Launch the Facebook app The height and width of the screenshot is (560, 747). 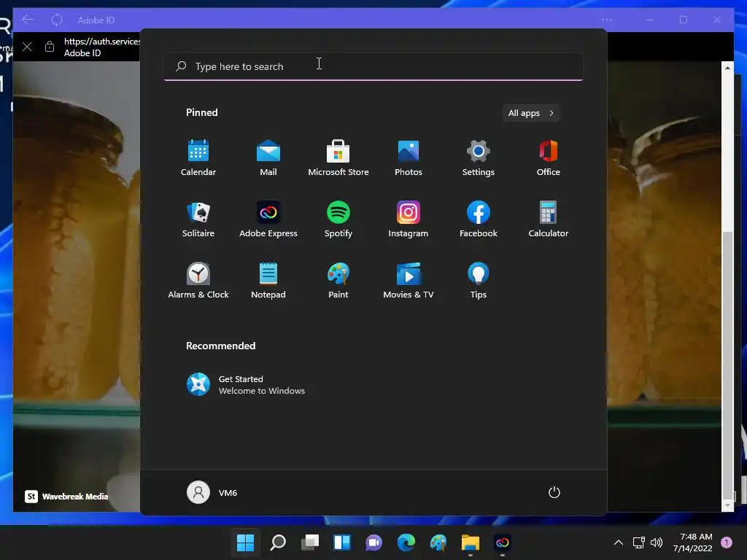tap(479, 219)
